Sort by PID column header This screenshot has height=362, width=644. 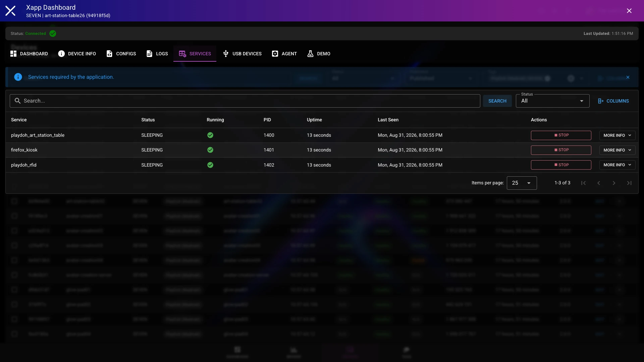(x=267, y=120)
